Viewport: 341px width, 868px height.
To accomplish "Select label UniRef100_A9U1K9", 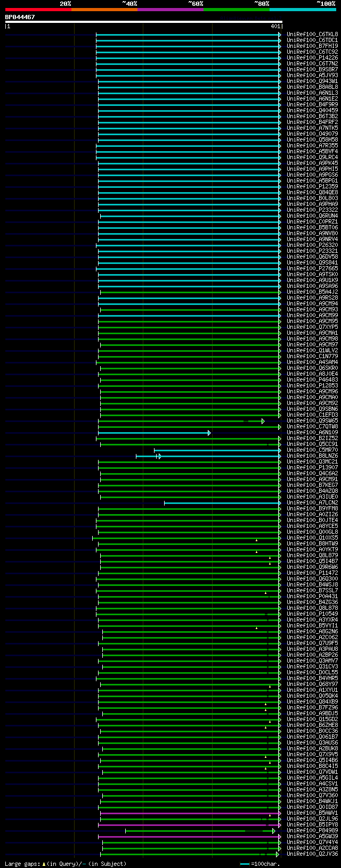I will (x=312, y=280).
